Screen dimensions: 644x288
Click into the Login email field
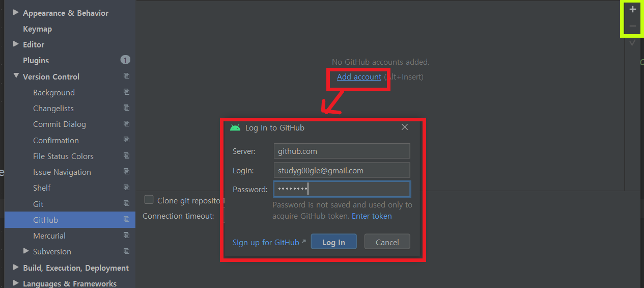(x=342, y=170)
